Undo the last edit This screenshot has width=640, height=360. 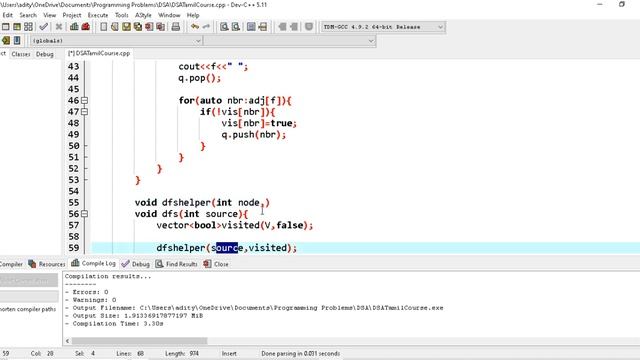point(195,27)
